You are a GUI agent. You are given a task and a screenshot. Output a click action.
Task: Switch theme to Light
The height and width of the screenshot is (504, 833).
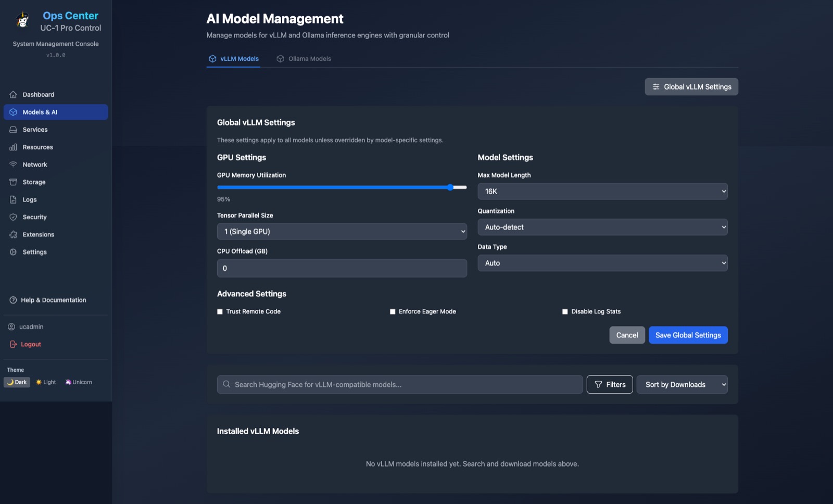coord(46,382)
